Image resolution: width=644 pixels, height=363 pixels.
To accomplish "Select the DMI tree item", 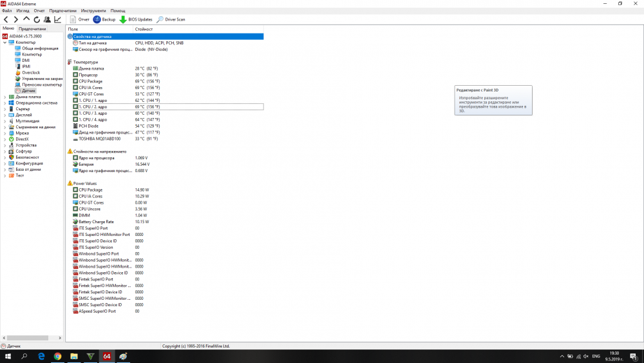I will point(23,61).
